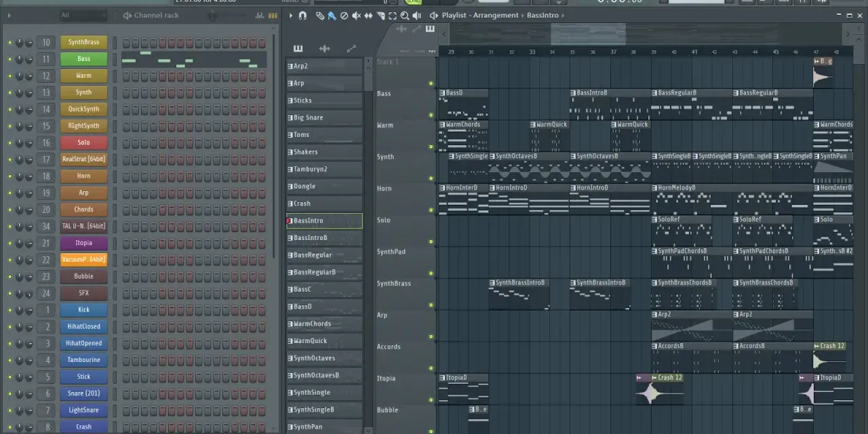Open the Solo channel button
The width and height of the screenshot is (868, 434).
pos(83,142)
